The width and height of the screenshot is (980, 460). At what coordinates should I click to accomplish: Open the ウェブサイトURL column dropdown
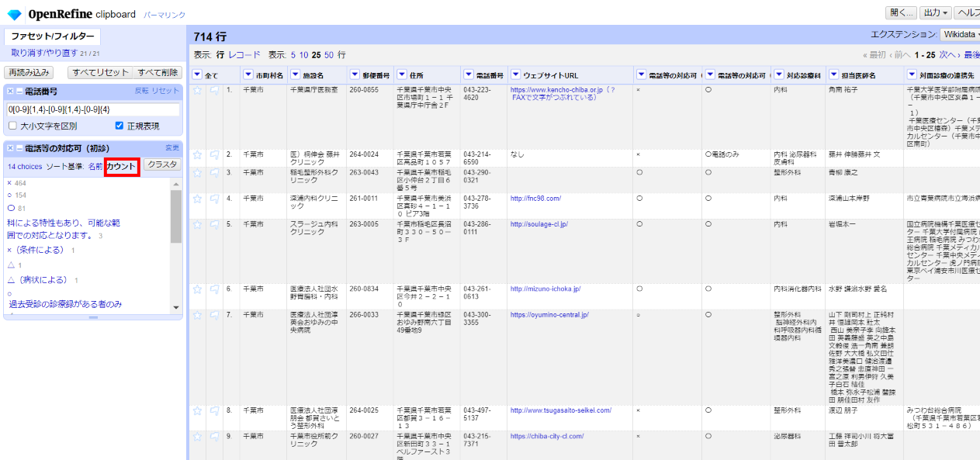[x=515, y=75]
